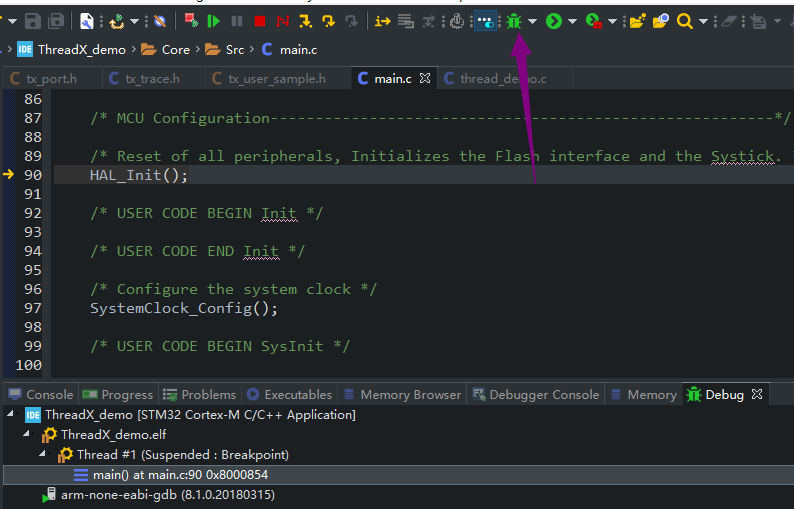Image resolution: width=794 pixels, height=509 pixels.
Task: Click Src folder in the breadcrumb
Action: pyautogui.click(x=235, y=50)
